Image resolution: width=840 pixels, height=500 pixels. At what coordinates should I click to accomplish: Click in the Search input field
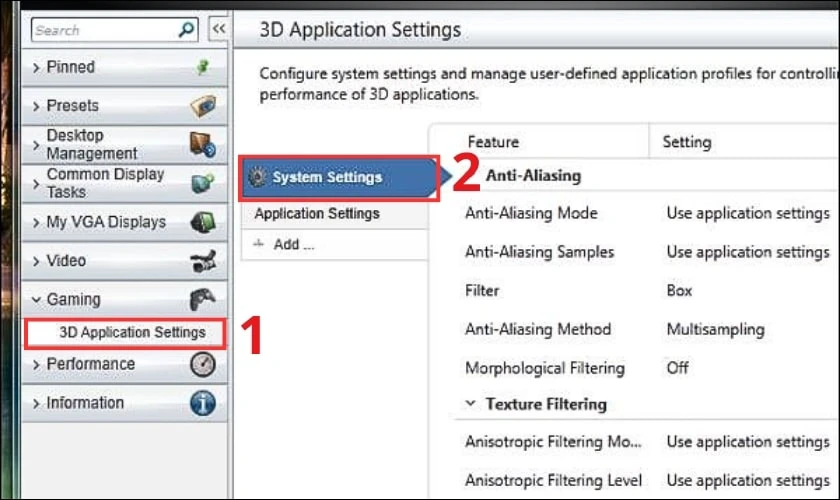[x=105, y=30]
